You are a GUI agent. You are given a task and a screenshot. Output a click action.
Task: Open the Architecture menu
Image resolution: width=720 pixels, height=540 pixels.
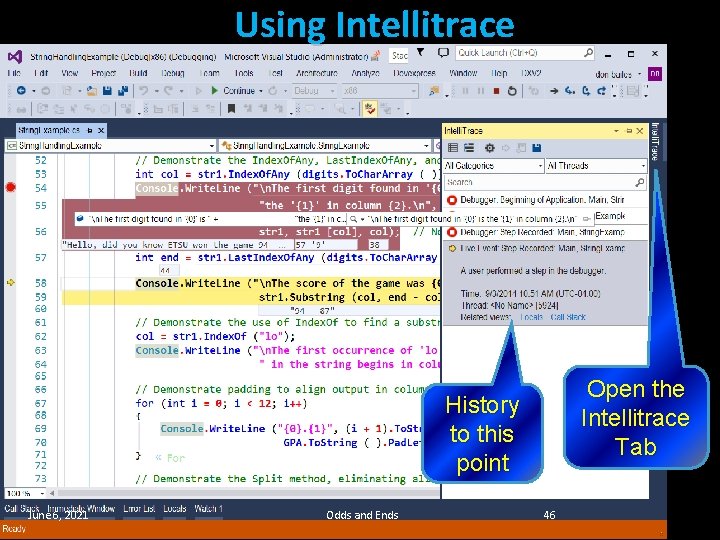click(317, 73)
